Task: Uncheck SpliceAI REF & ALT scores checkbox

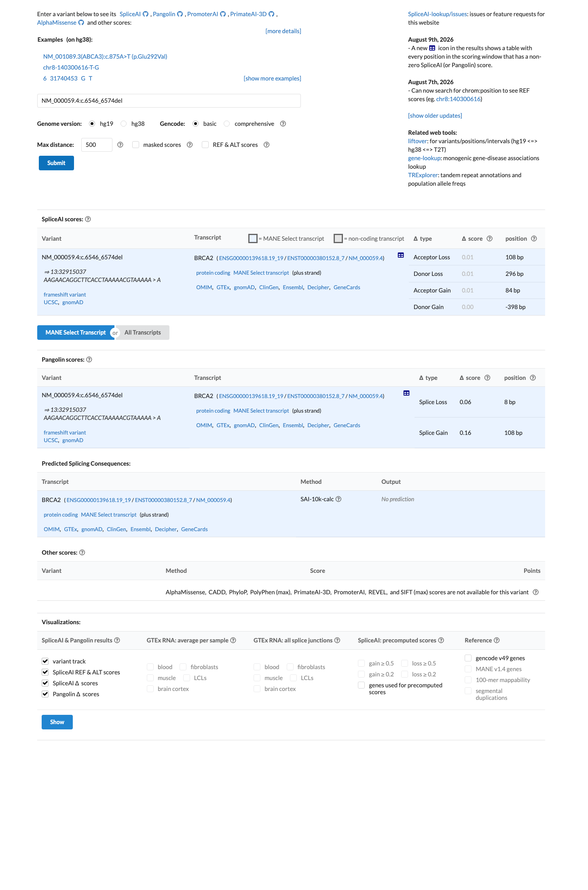Action: point(45,672)
